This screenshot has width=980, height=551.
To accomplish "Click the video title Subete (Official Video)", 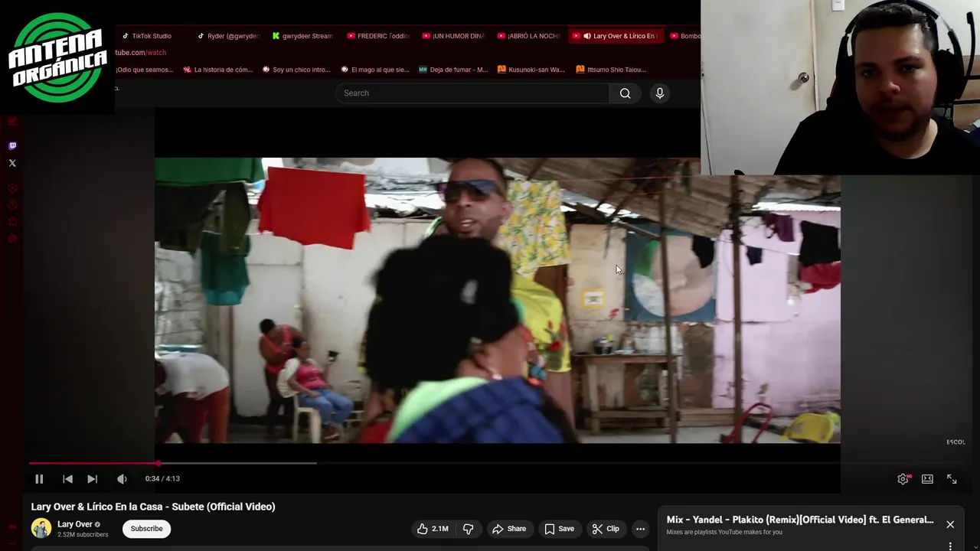I will 153,507.
